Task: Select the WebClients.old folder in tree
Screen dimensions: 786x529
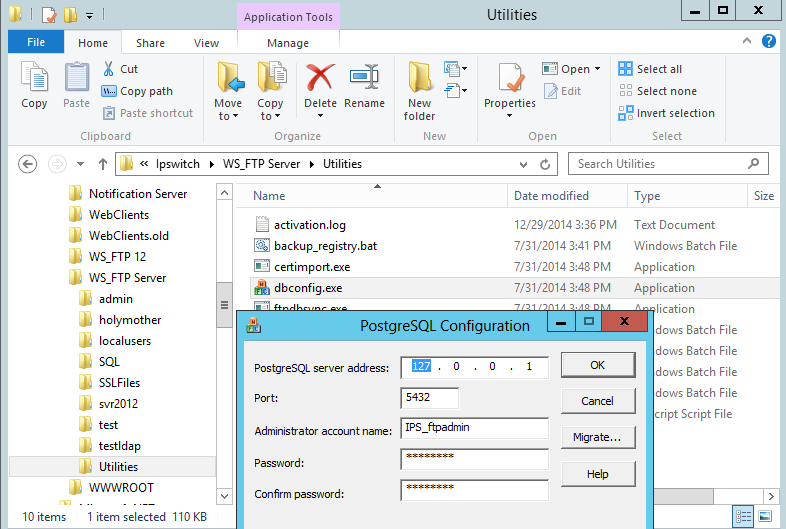Action: click(x=129, y=236)
